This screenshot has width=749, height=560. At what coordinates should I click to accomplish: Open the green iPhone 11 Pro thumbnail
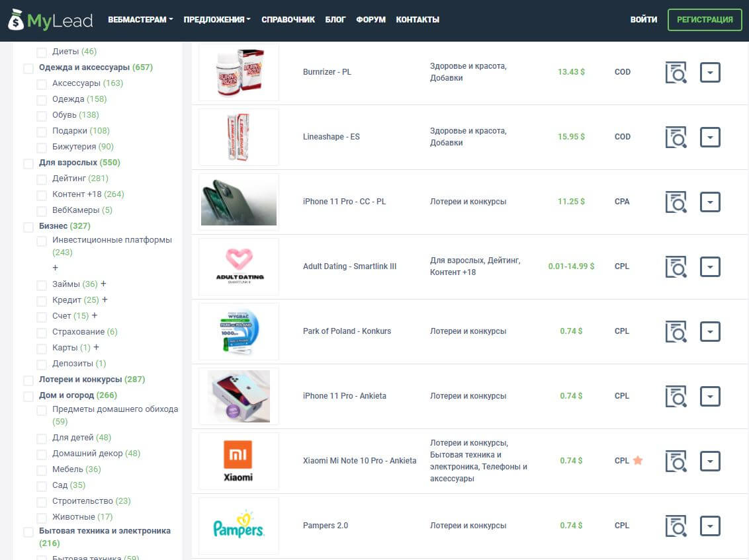[x=238, y=202]
